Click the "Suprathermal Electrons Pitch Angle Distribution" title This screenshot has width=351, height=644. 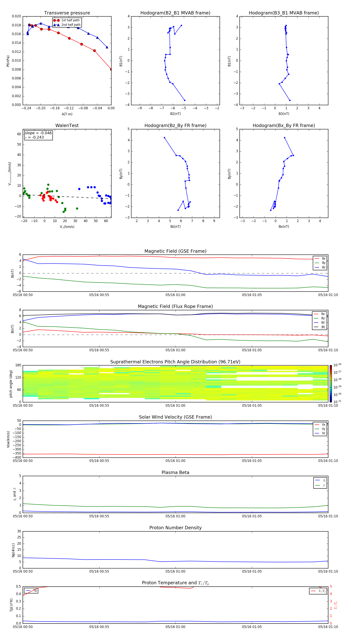click(175, 362)
